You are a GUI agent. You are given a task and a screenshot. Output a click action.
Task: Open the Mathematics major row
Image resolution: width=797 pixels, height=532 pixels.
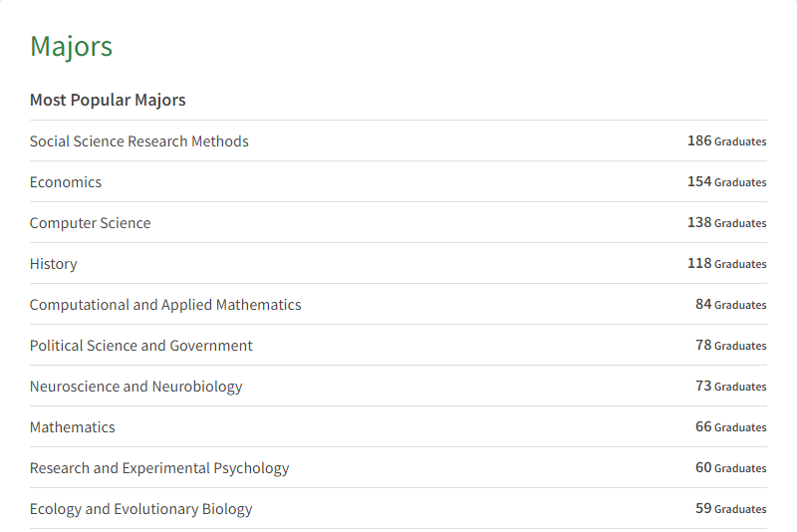[x=73, y=427]
